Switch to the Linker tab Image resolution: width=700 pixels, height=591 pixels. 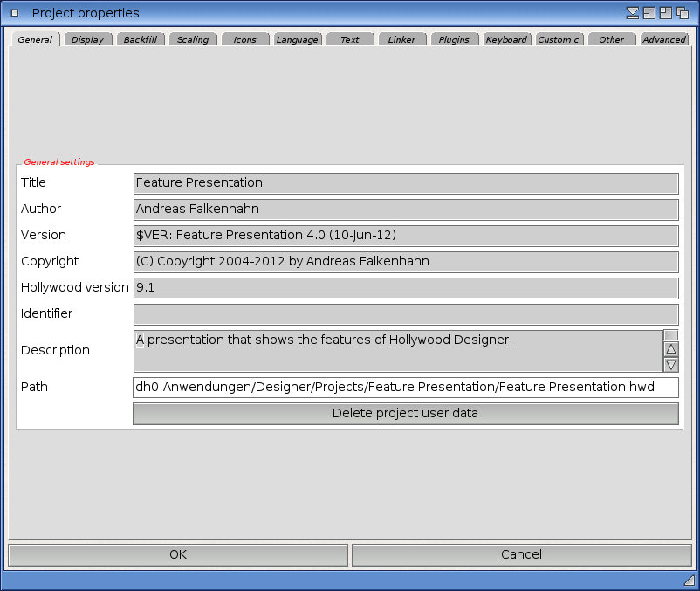tap(402, 39)
